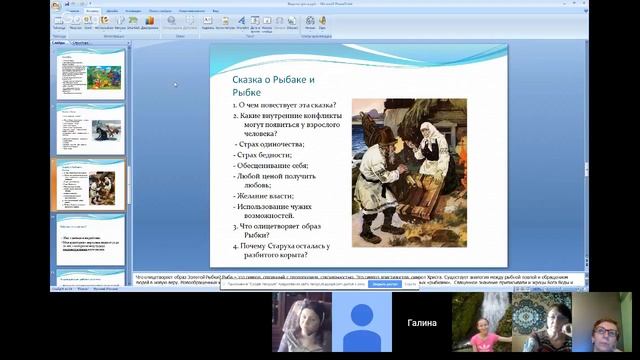Click the thumbnail pane vertical scrollbar
The height and width of the screenshot is (360, 640).
[129, 165]
